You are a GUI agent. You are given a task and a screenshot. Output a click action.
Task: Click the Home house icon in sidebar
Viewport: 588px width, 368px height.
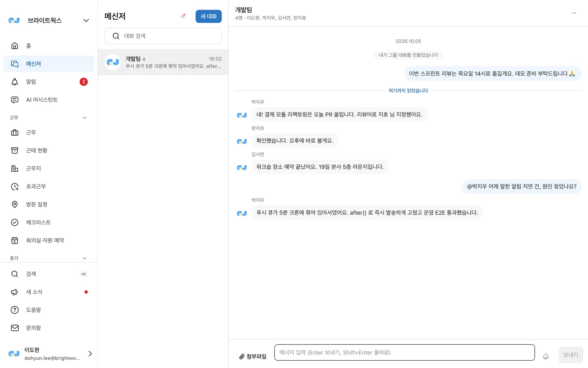point(15,46)
